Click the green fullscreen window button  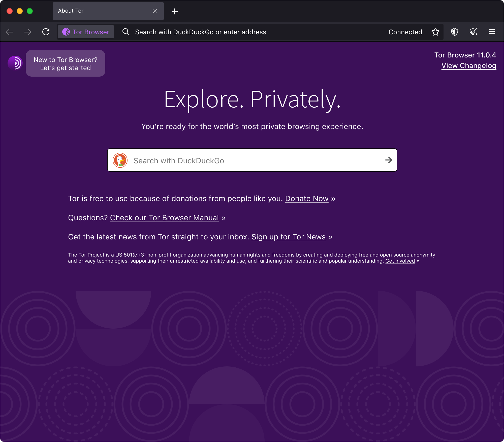point(30,11)
